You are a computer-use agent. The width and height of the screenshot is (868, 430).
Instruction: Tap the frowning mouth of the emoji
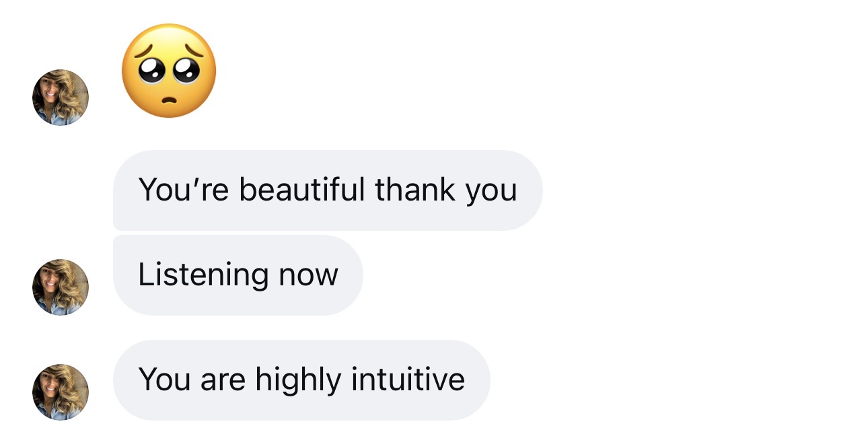click(x=170, y=100)
